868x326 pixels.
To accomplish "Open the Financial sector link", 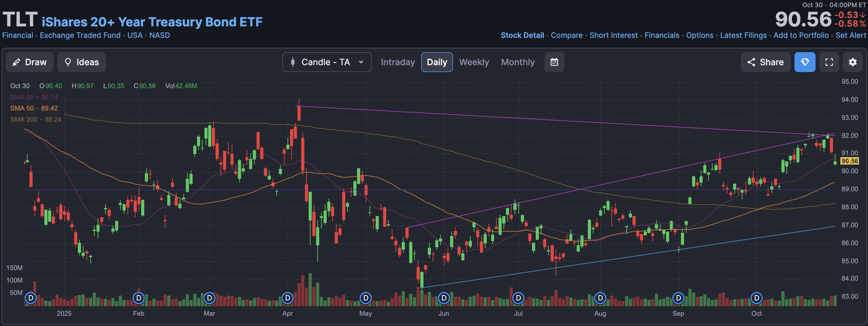I will pos(17,35).
